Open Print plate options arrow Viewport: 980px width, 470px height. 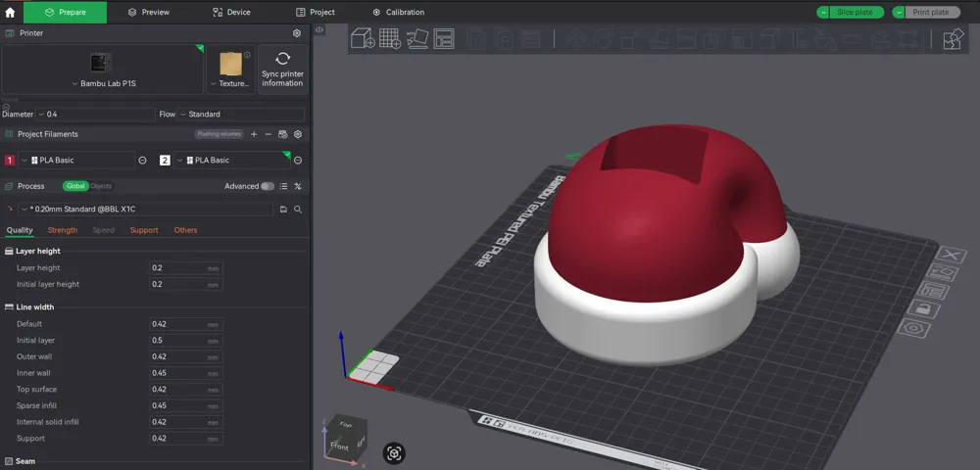[x=899, y=13]
